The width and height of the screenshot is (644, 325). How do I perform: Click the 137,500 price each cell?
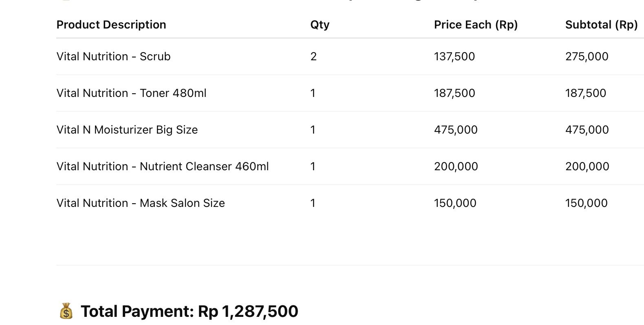pos(454,57)
